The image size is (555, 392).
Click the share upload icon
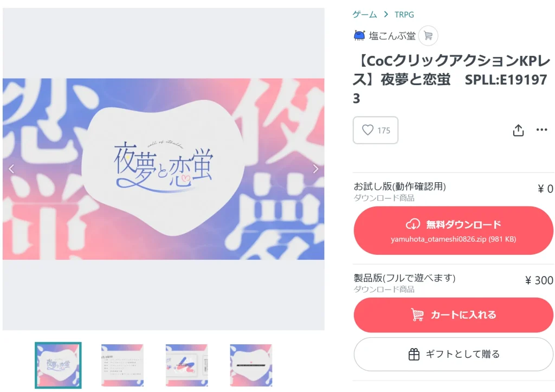tap(518, 130)
